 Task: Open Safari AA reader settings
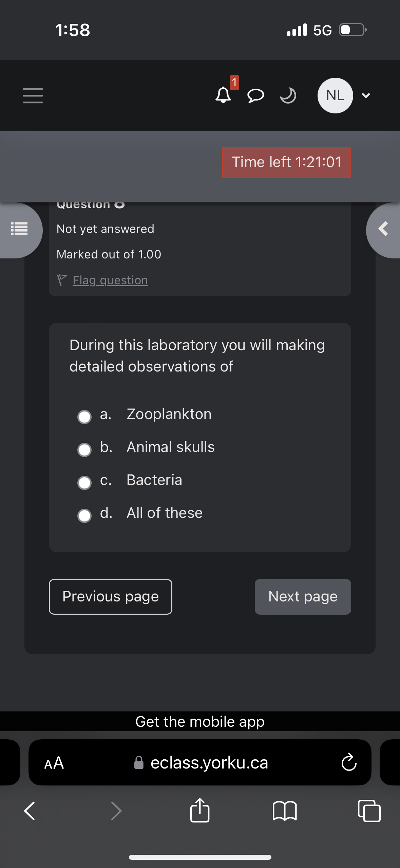coord(54,763)
